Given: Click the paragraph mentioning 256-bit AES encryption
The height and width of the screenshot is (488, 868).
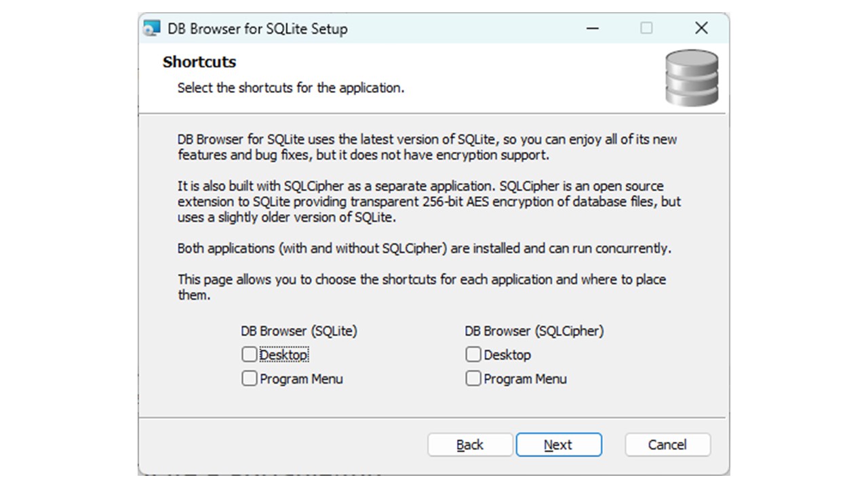Looking at the screenshot, I should pyautogui.click(x=429, y=202).
